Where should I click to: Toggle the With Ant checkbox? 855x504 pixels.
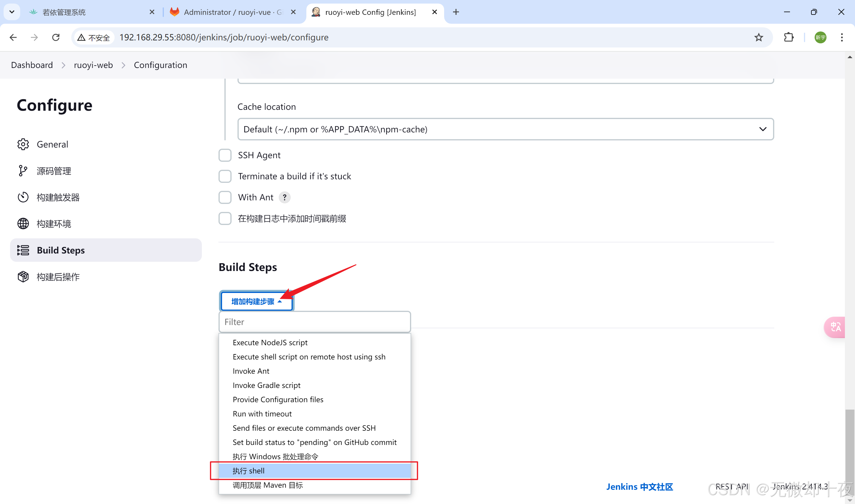(225, 197)
